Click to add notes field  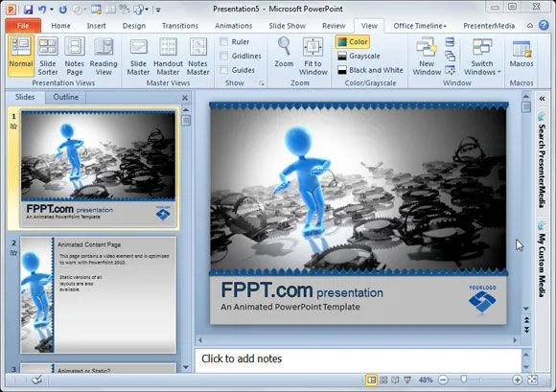359,359
